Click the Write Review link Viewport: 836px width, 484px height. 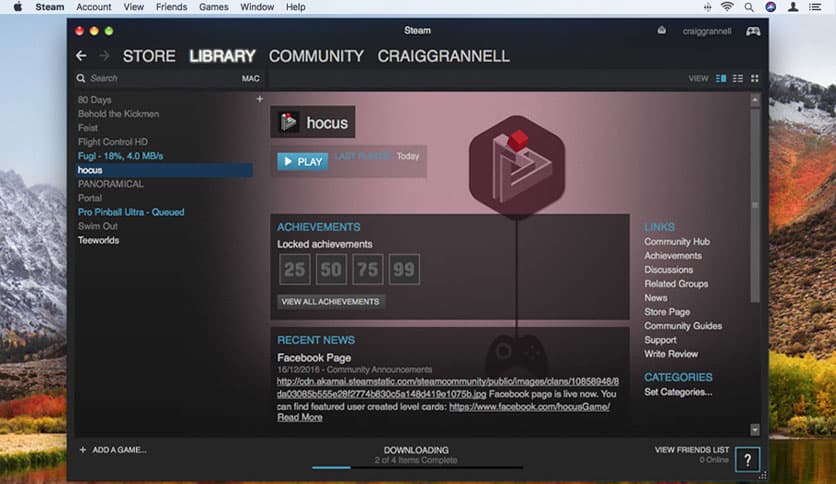[x=671, y=354]
